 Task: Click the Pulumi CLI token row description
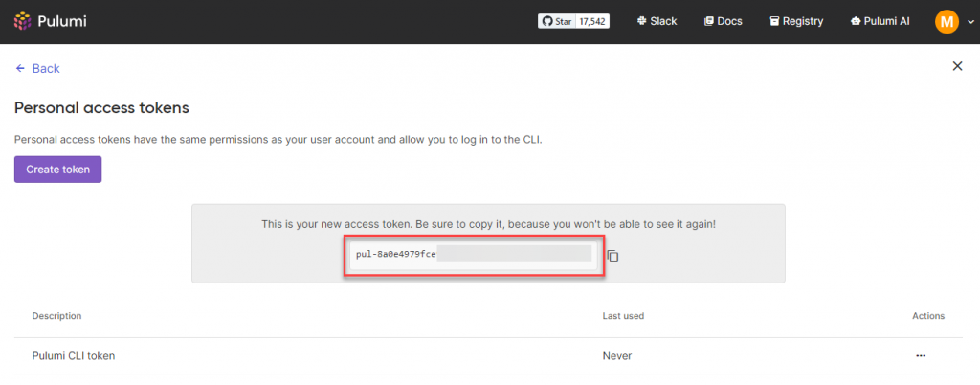pyautogui.click(x=74, y=355)
